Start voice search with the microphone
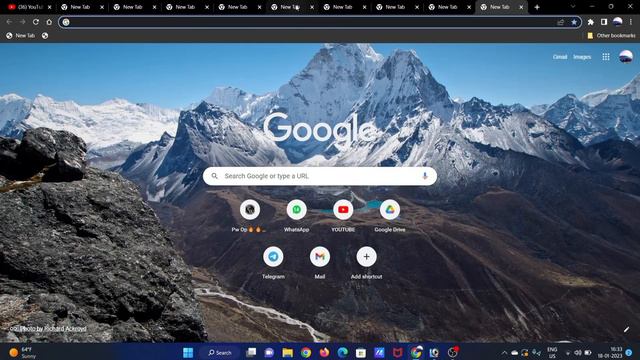 click(424, 176)
